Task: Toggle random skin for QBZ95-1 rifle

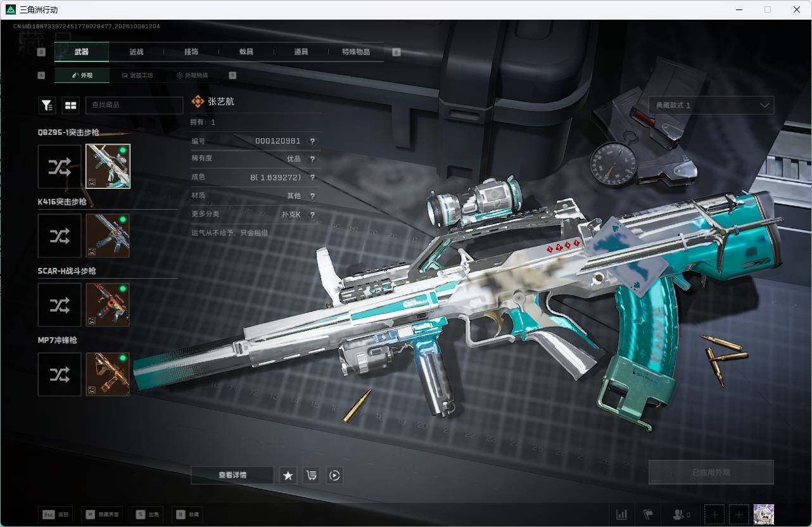Action: [60, 167]
